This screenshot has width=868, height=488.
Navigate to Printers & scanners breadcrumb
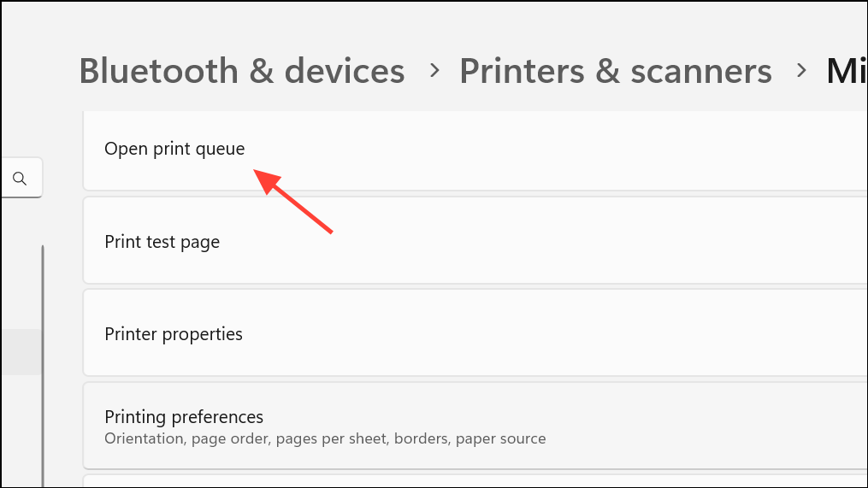pos(616,71)
